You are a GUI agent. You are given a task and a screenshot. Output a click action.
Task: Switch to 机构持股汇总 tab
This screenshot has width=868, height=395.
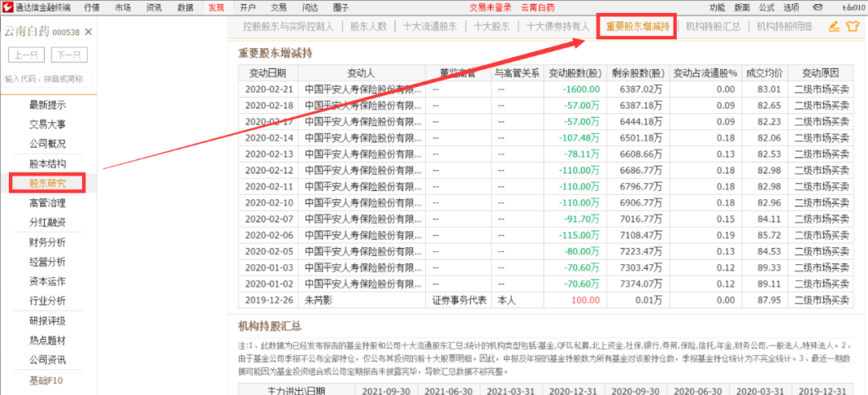click(714, 26)
